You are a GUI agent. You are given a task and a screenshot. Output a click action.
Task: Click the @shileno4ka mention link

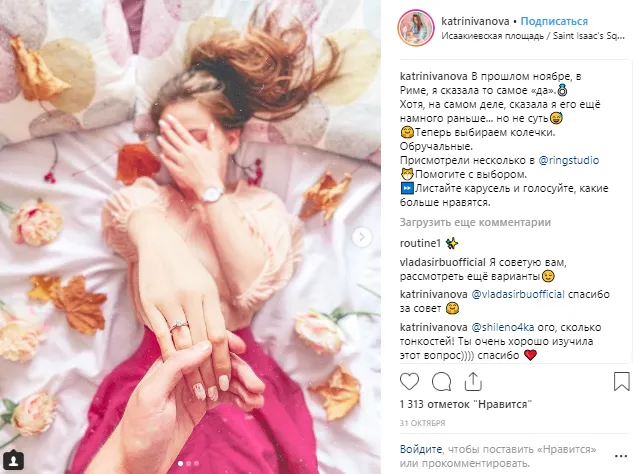point(503,327)
